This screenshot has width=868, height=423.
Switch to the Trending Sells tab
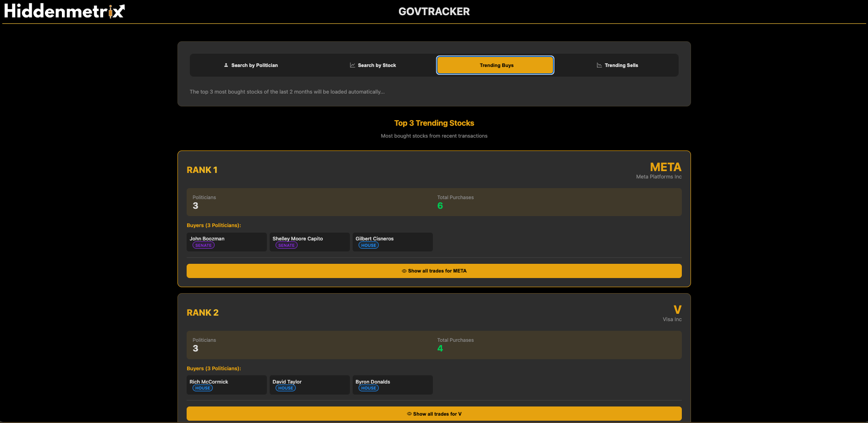coord(617,65)
